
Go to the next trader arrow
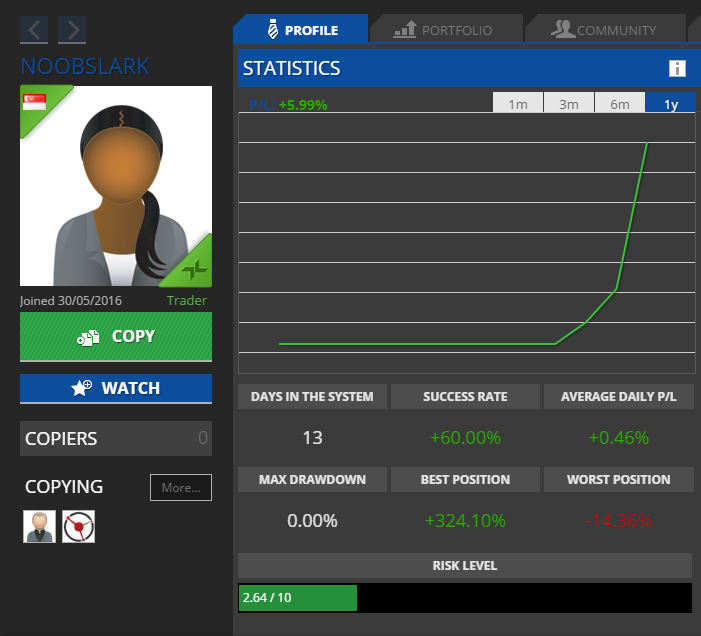coord(71,30)
